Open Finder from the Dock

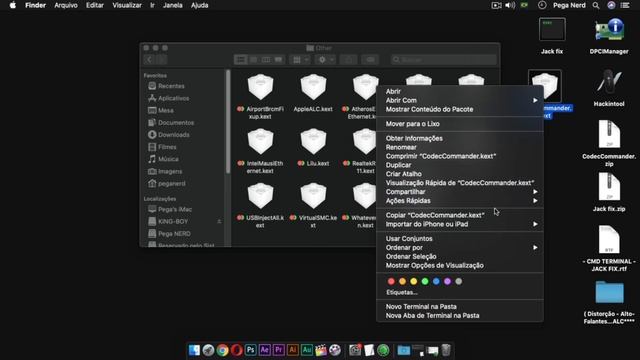click(x=194, y=350)
